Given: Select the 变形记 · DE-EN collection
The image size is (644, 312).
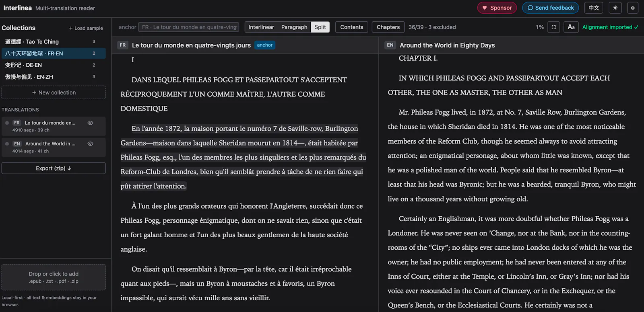Looking at the screenshot, I should tap(54, 65).
